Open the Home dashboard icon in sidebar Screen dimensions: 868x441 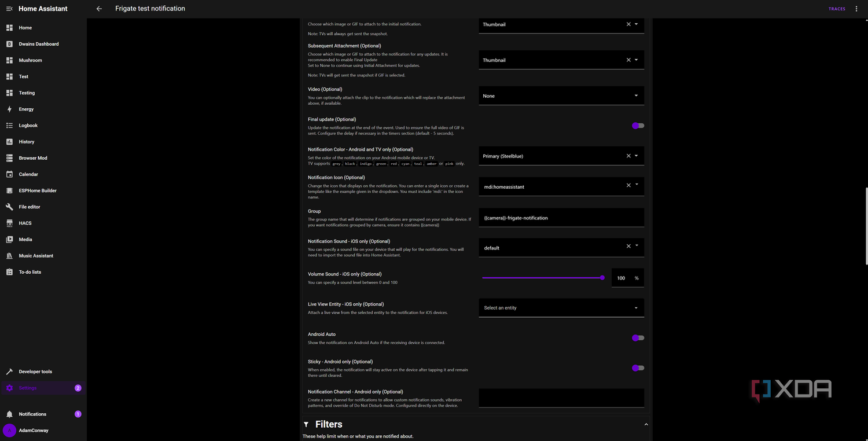9,28
